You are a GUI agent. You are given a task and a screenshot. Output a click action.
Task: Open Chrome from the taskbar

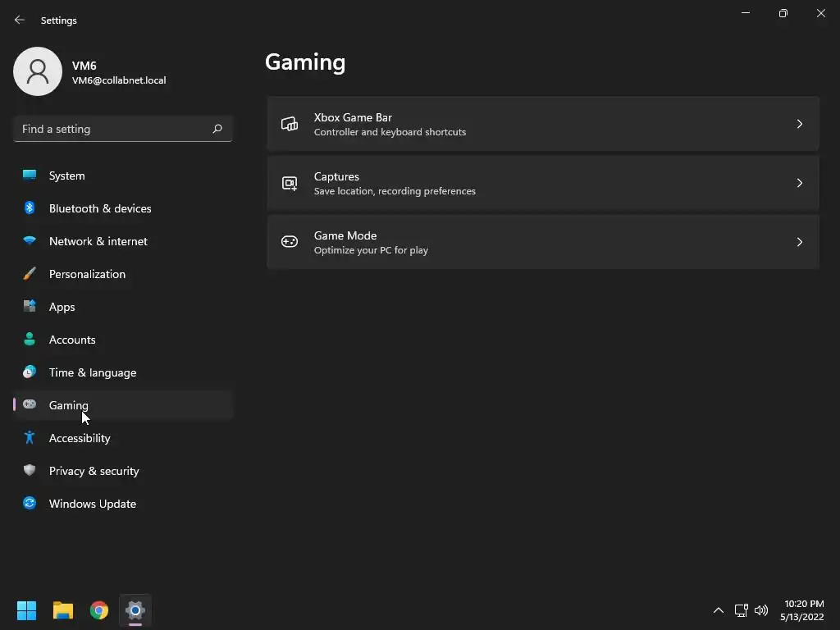tap(99, 610)
